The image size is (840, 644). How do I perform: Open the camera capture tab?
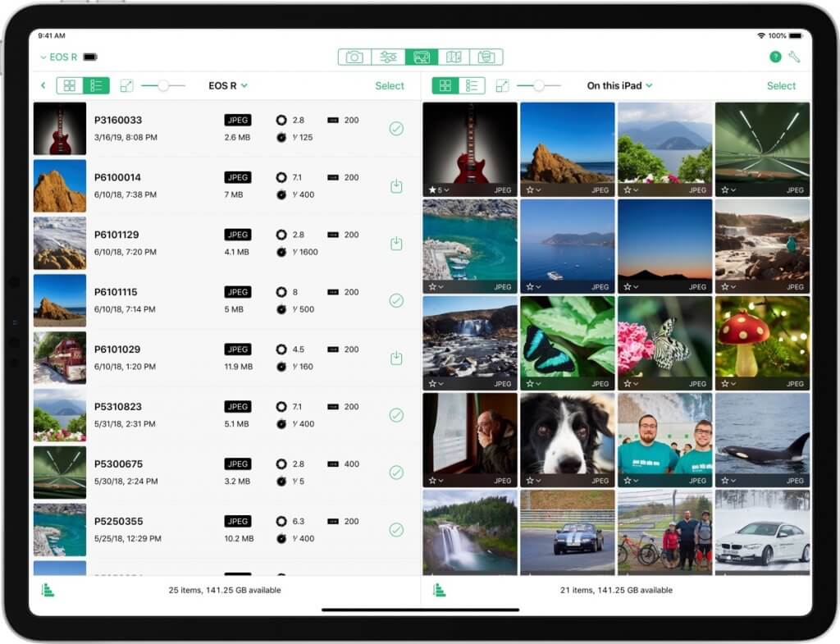click(354, 57)
